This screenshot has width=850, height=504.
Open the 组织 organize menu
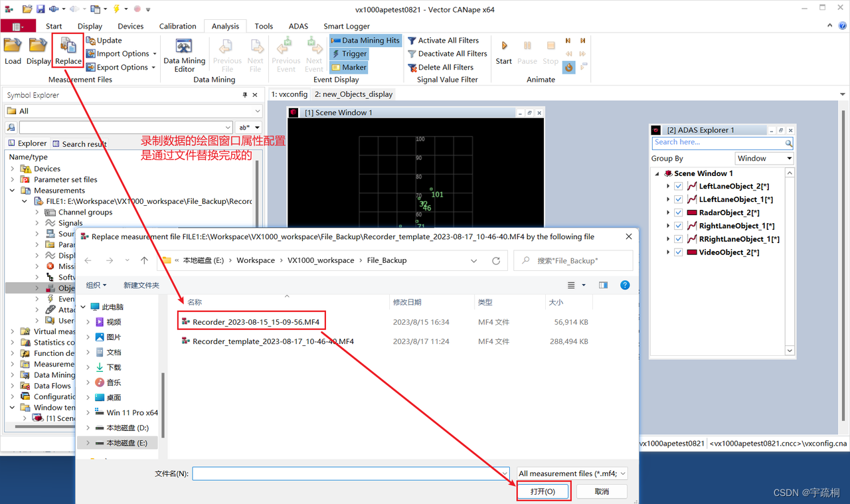[96, 285]
